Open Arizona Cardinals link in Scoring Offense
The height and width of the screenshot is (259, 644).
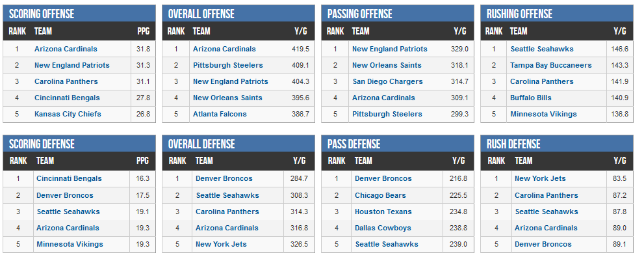66,49
